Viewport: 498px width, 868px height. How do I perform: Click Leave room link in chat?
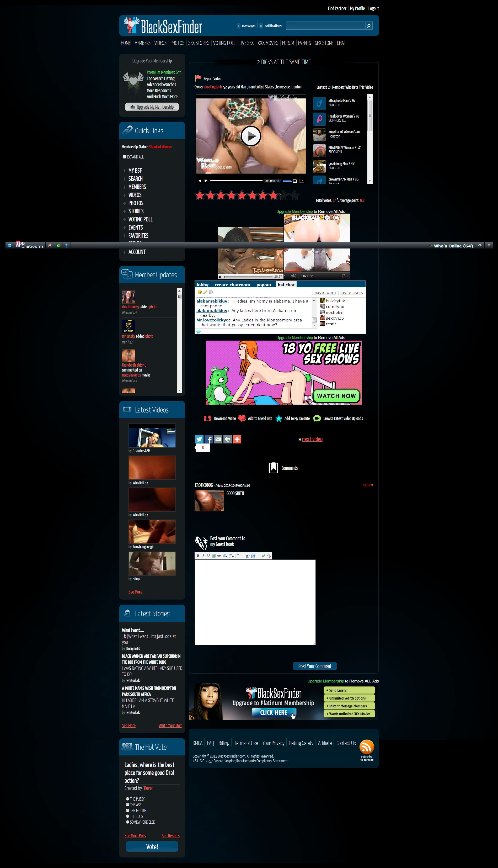(324, 293)
